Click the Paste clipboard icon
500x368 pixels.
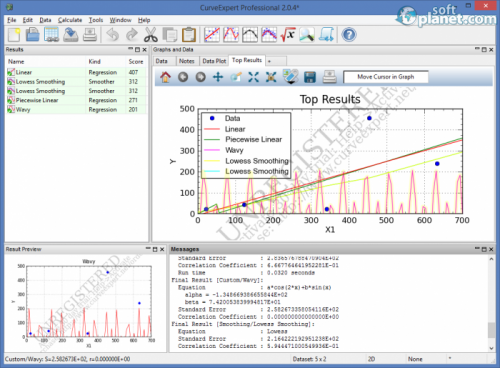[x=189, y=35]
